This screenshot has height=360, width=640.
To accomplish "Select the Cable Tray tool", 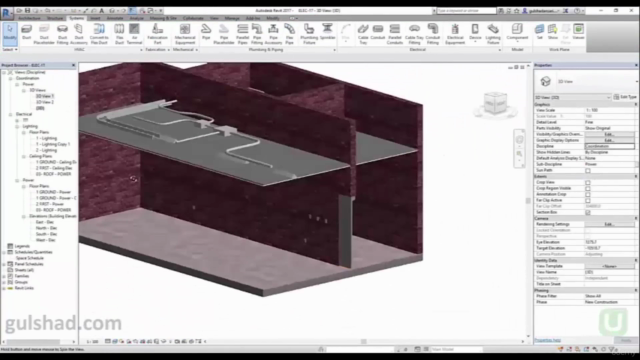I will [x=363, y=33].
